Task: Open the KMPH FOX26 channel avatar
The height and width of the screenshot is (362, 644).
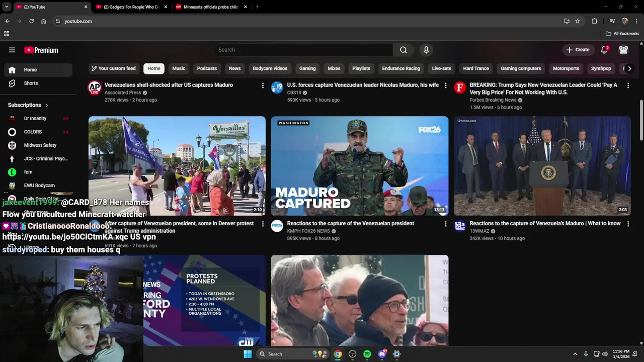Action: click(277, 226)
